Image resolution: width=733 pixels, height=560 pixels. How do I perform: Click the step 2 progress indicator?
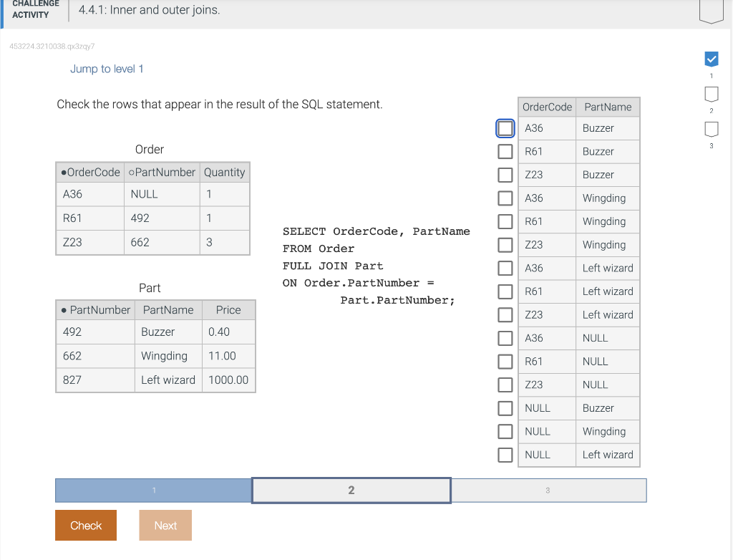click(x=711, y=95)
